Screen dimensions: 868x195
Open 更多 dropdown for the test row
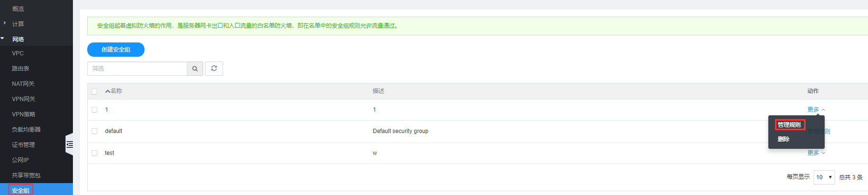pyautogui.click(x=816, y=153)
